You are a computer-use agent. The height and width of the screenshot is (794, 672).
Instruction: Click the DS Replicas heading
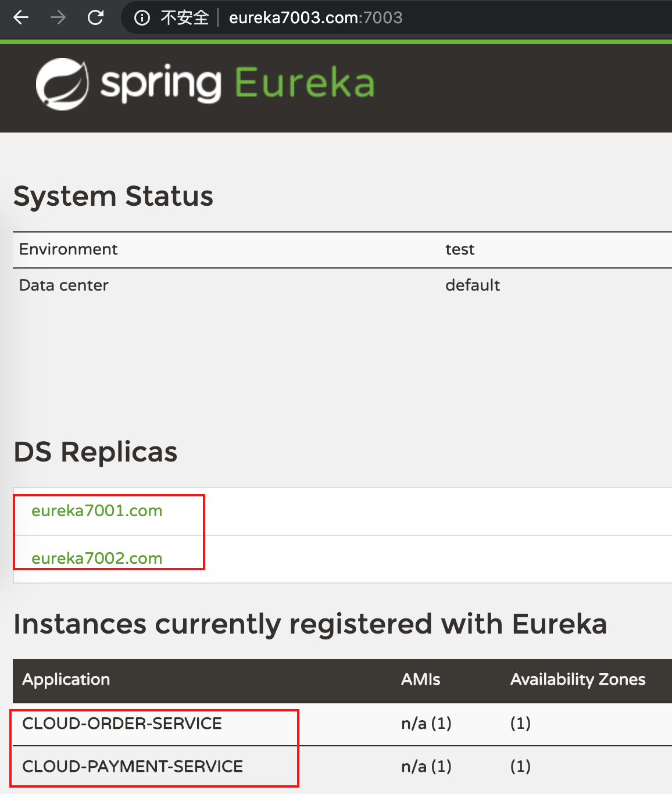(x=95, y=452)
